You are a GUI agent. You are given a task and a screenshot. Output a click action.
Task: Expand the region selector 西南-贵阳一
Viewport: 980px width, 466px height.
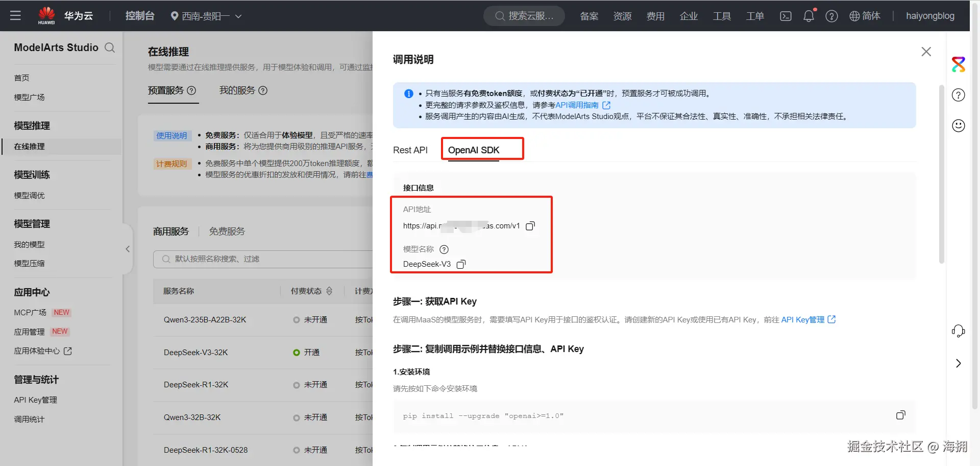point(206,16)
